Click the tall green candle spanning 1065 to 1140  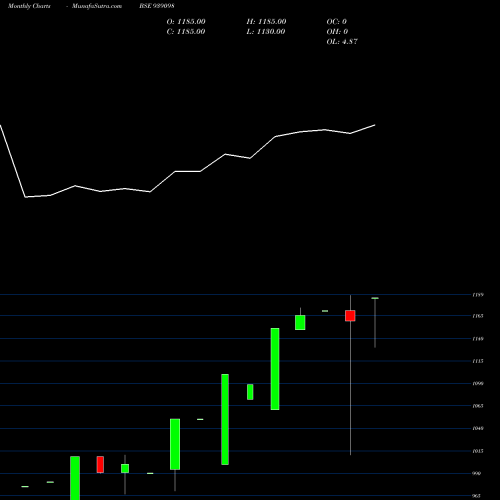coord(275,369)
